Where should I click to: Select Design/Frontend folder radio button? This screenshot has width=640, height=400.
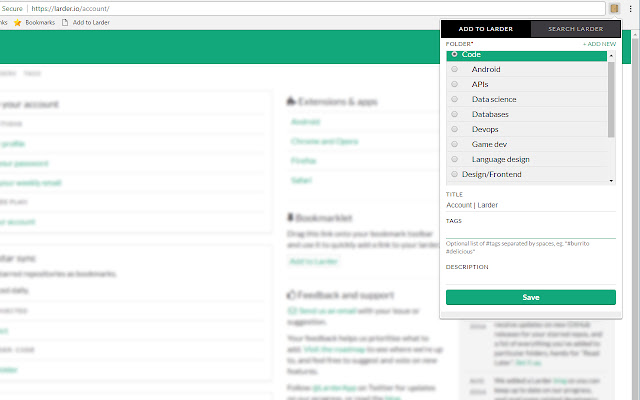(x=454, y=174)
